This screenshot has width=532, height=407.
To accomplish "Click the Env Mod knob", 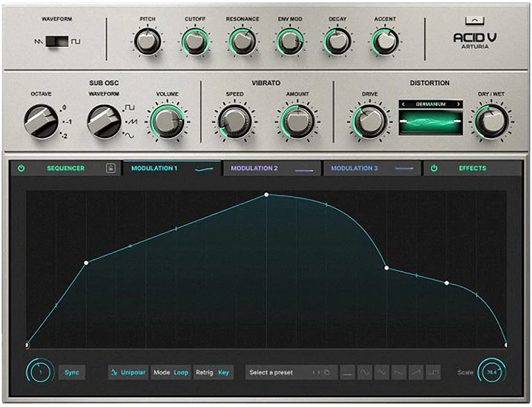I will click(x=290, y=41).
